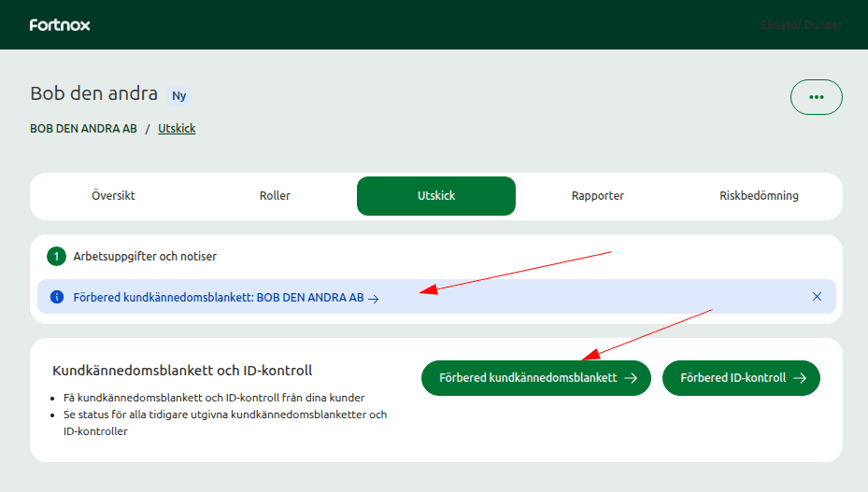Open the three-dots more options menu

(x=816, y=97)
